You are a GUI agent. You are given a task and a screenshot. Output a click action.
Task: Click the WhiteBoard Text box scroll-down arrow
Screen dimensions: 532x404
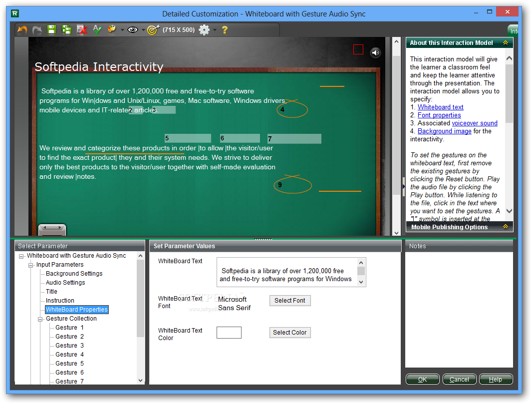361,282
